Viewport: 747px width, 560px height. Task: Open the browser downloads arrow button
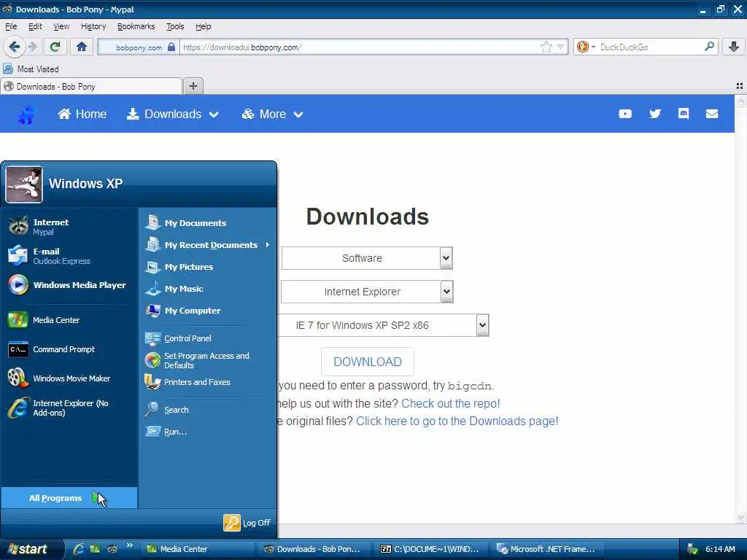pyautogui.click(x=734, y=47)
